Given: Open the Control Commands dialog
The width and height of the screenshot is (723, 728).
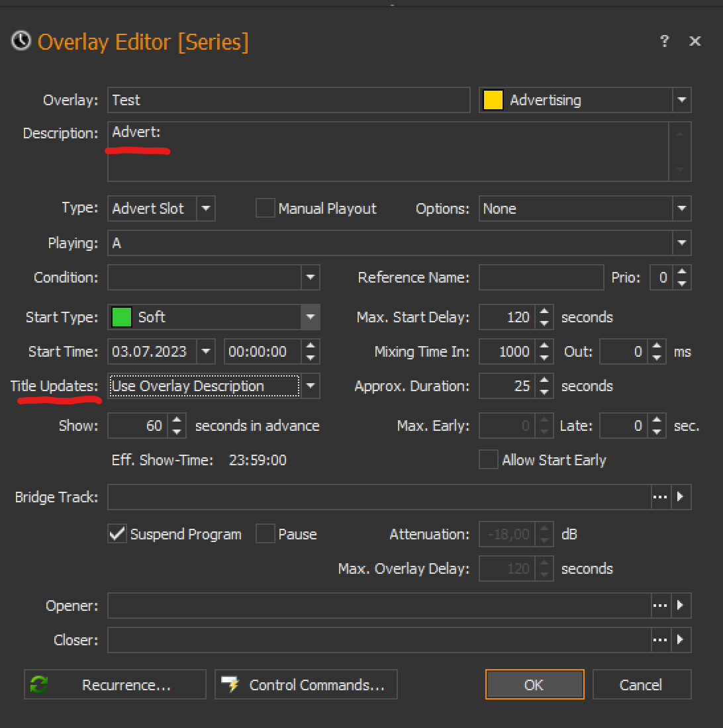Looking at the screenshot, I should (306, 685).
